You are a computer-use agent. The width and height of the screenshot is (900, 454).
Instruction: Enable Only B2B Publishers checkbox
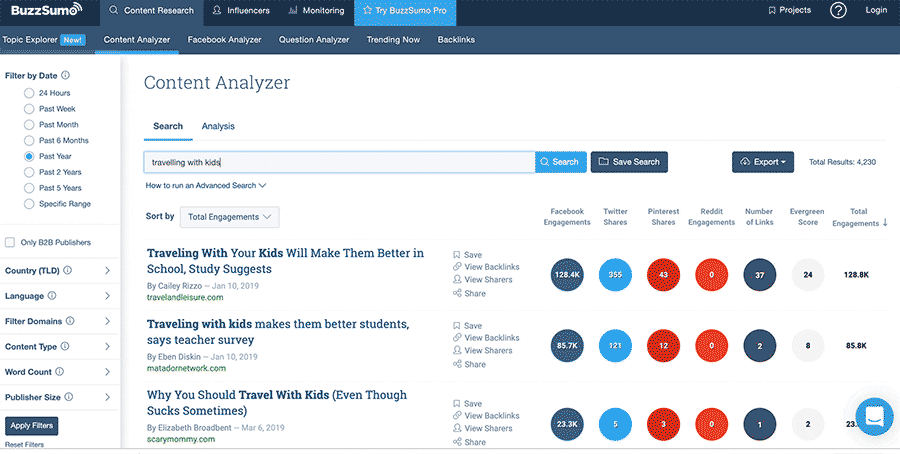(x=10, y=242)
